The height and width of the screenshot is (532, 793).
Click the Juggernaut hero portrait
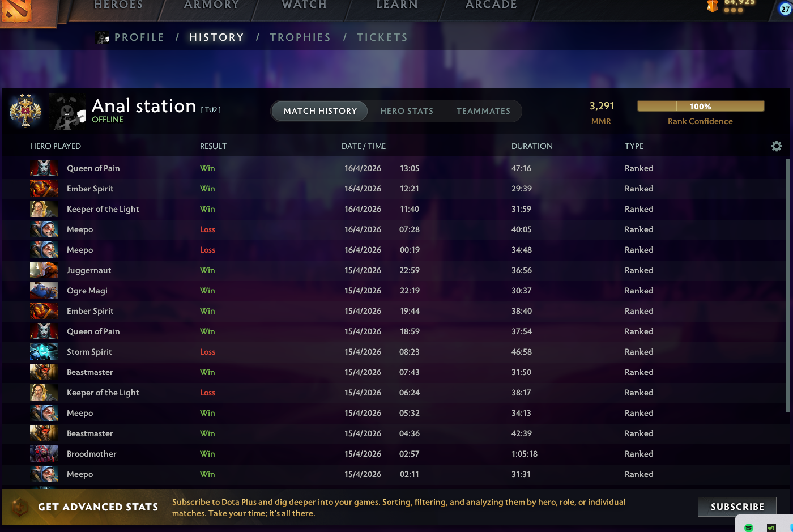[44, 270]
